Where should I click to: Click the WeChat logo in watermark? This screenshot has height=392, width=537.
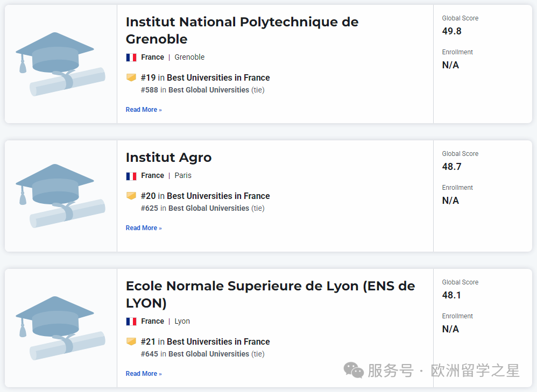point(354,370)
